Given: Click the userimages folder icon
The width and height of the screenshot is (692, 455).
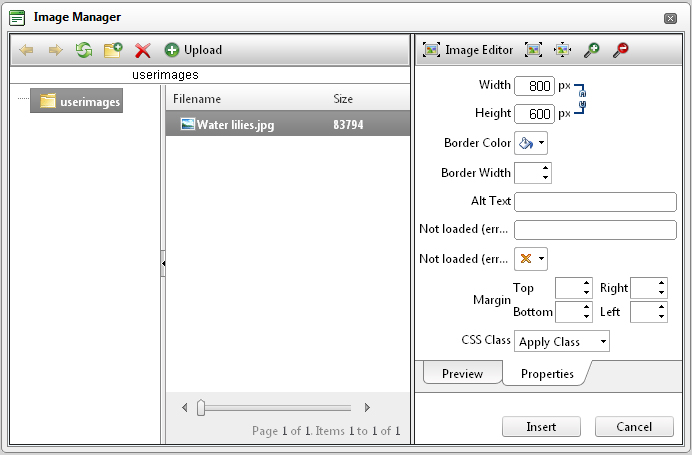Looking at the screenshot, I should (x=48, y=101).
